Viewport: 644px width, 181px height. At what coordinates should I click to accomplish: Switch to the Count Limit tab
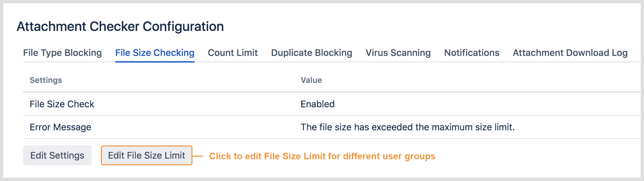pos(233,53)
